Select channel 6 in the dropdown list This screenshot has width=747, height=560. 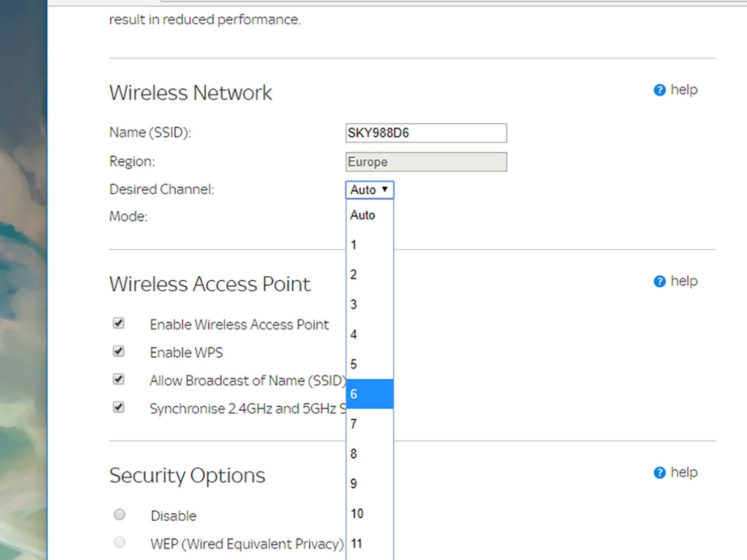pos(369,394)
